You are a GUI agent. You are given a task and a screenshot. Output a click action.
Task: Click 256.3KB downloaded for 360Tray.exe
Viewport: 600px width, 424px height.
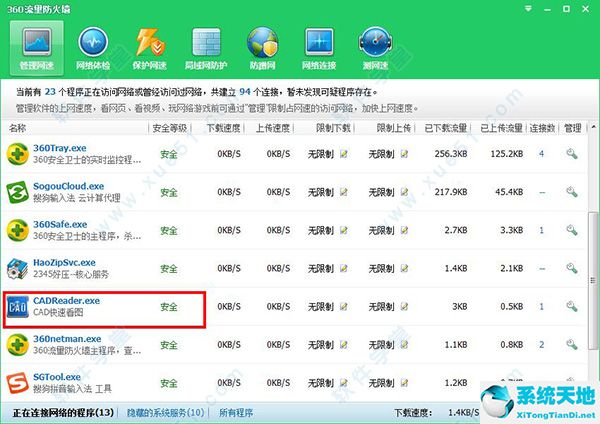point(451,154)
